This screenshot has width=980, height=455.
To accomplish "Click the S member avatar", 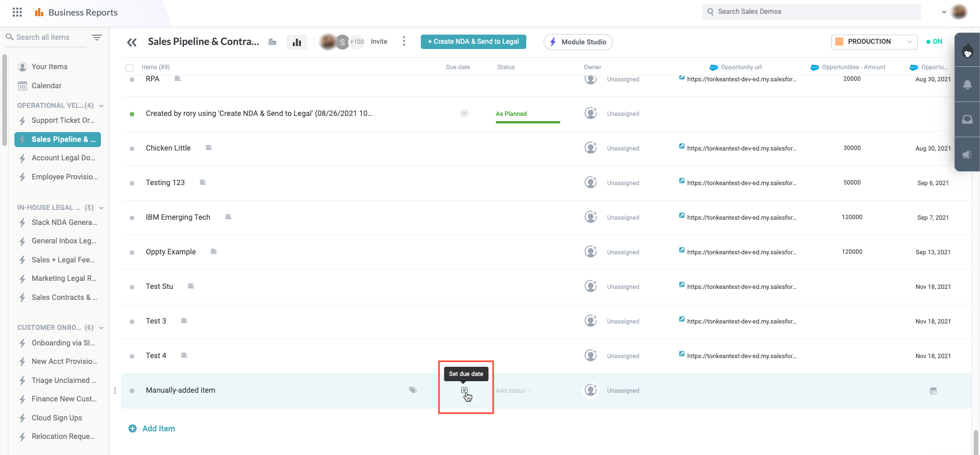I will [342, 42].
